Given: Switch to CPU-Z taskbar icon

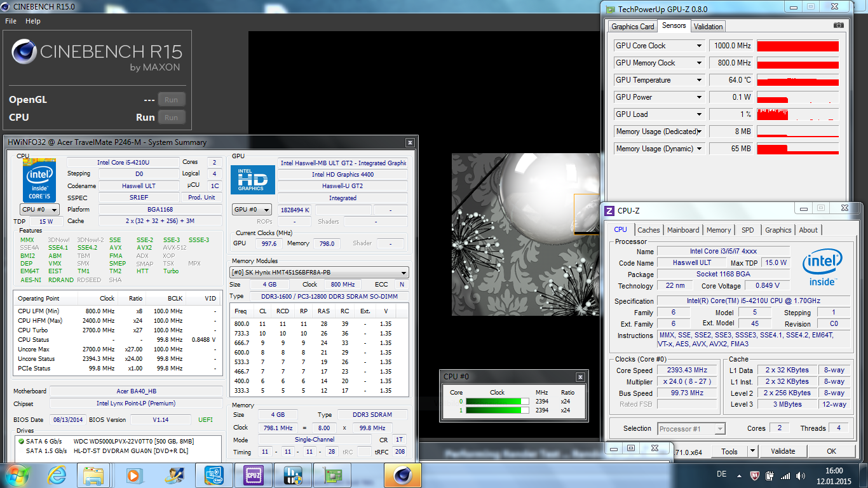Looking at the screenshot, I should (254, 475).
